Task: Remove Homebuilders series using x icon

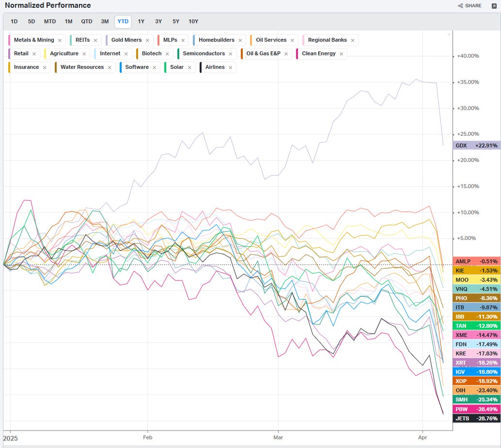Action: 240,40
